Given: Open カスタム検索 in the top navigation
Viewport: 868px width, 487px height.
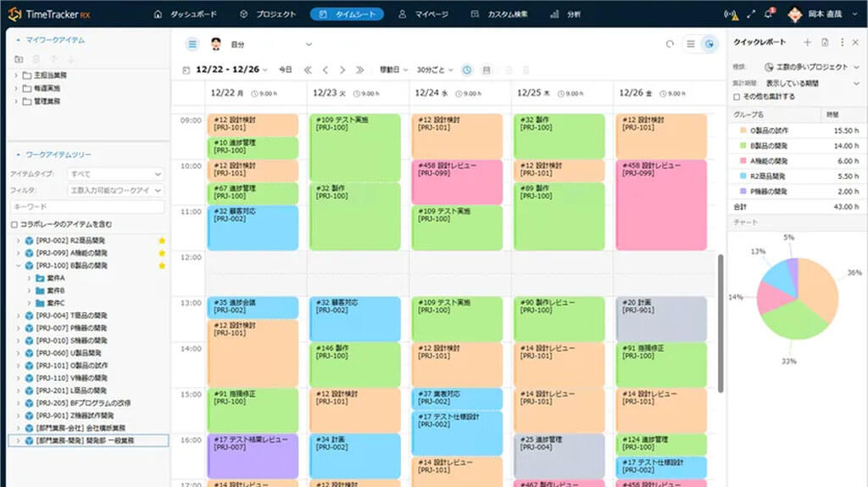Looking at the screenshot, I should pos(499,14).
